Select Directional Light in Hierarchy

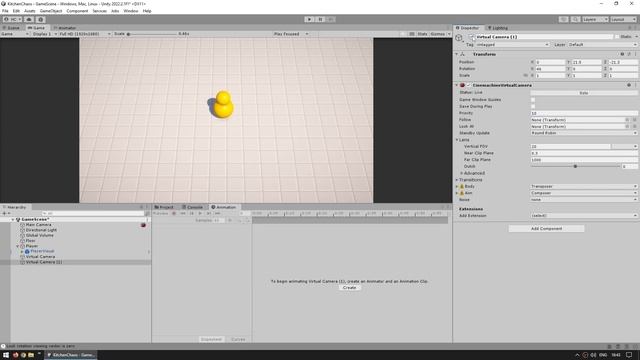41,230
